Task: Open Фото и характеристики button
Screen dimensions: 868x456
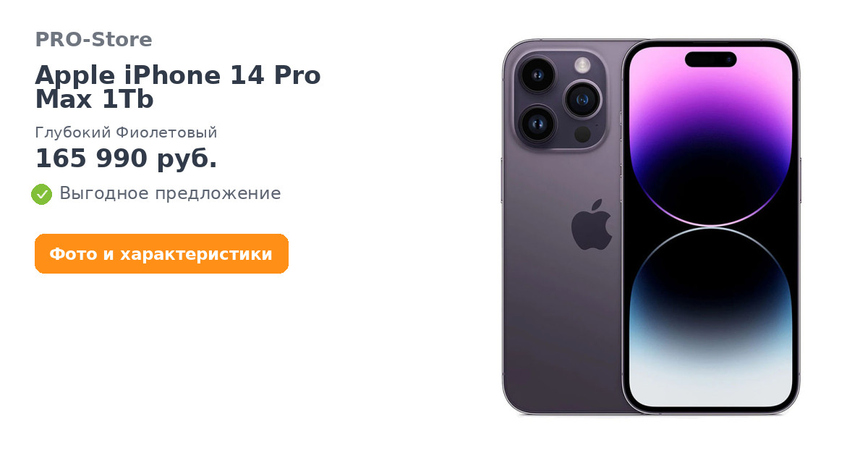Action: [x=161, y=254]
